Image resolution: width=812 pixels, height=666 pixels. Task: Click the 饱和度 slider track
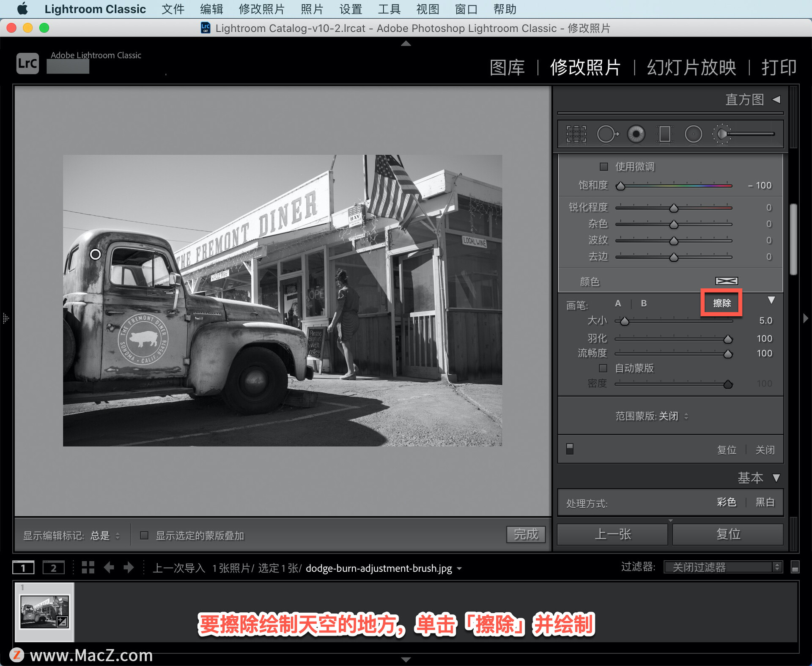(674, 185)
